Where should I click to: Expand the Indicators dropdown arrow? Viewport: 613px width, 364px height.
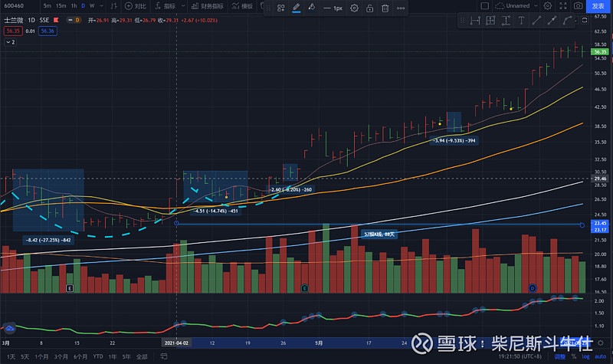pos(183,6)
